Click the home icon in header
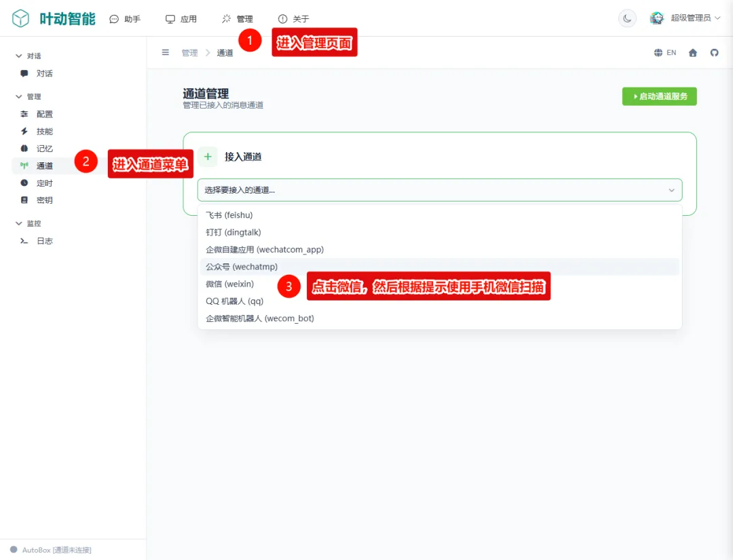The width and height of the screenshot is (733, 560). 693,53
